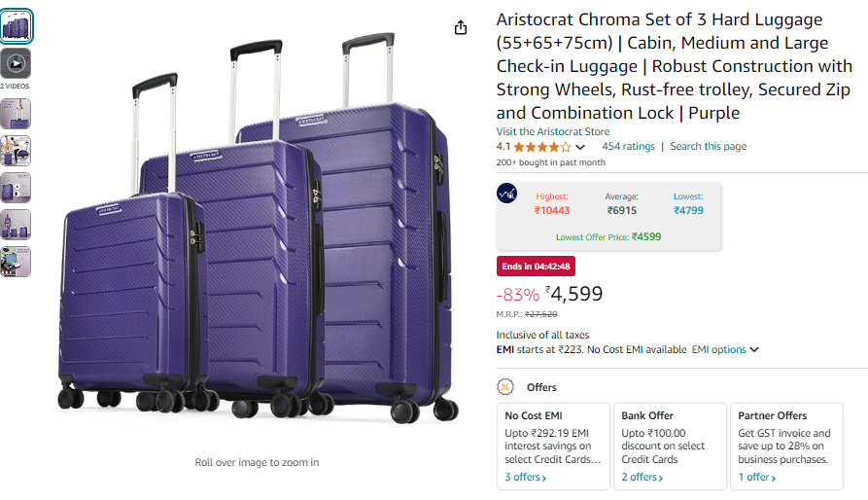
Task: Click the Offers percent badge icon
Action: coord(504,386)
